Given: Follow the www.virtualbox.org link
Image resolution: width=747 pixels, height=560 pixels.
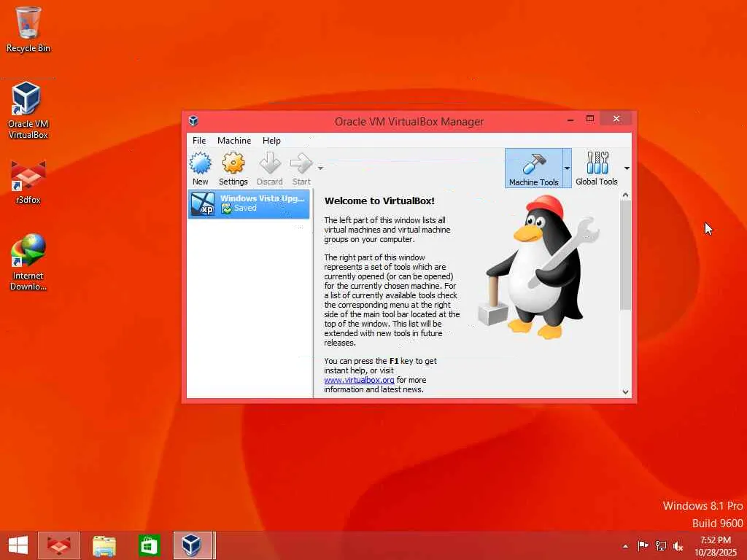Looking at the screenshot, I should click(359, 380).
